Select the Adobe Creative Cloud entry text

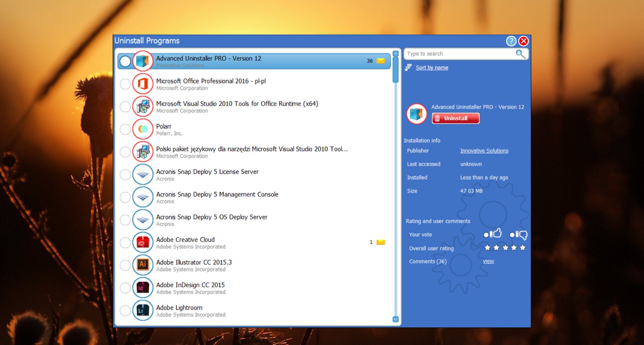tap(185, 240)
